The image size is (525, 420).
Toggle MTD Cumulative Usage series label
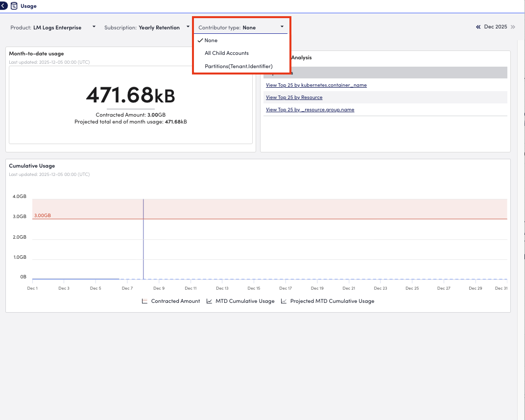point(245,301)
